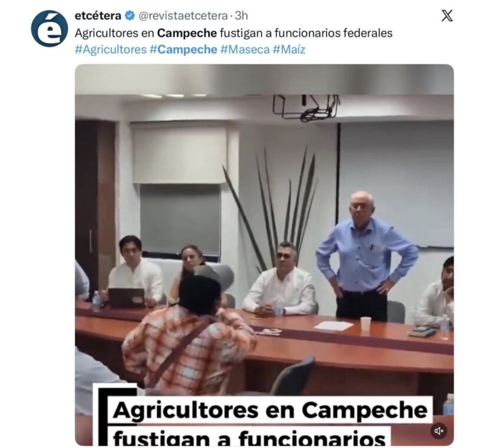The height and width of the screenshot is (448, 495).
Task: Click the ceiling projector mount in video
Action: pyautogui.click(x=306, y=107)
